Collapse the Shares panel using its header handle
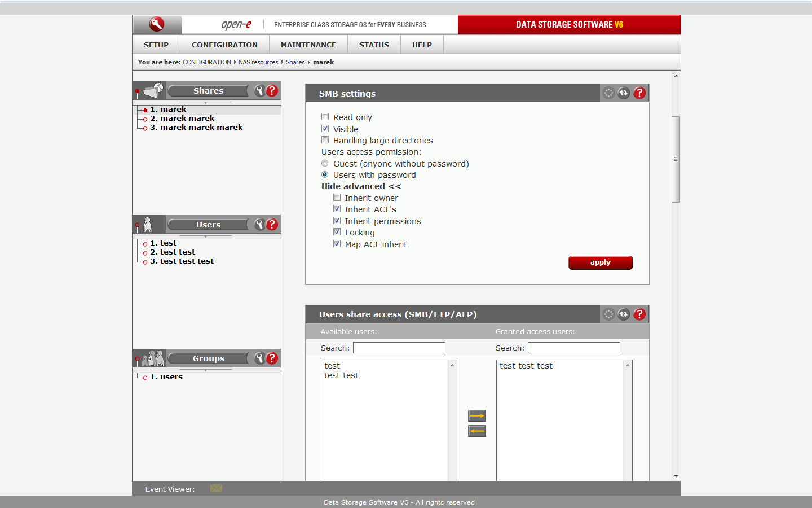Image resolution: width=812 pixels, height=508 pixels. [205, 103]
